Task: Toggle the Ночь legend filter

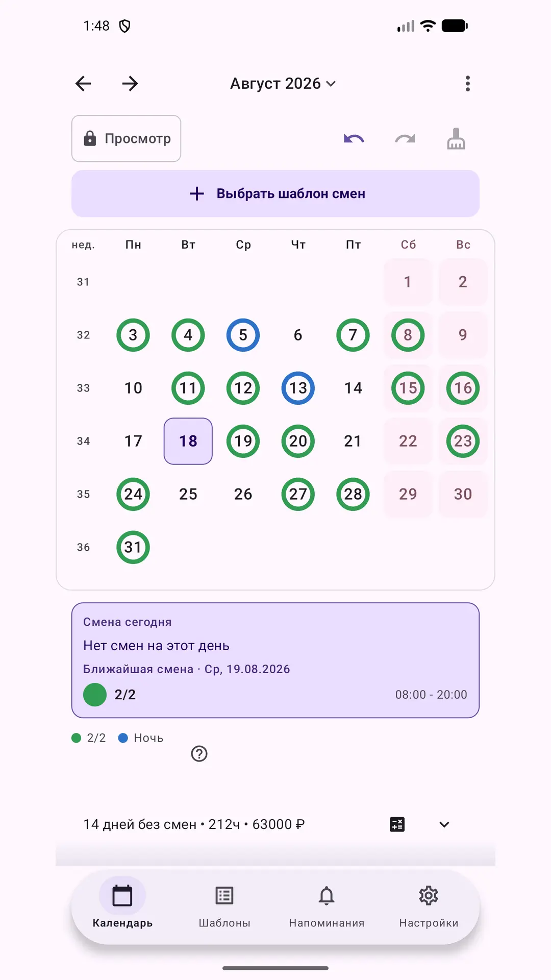Action: point(141,738)
